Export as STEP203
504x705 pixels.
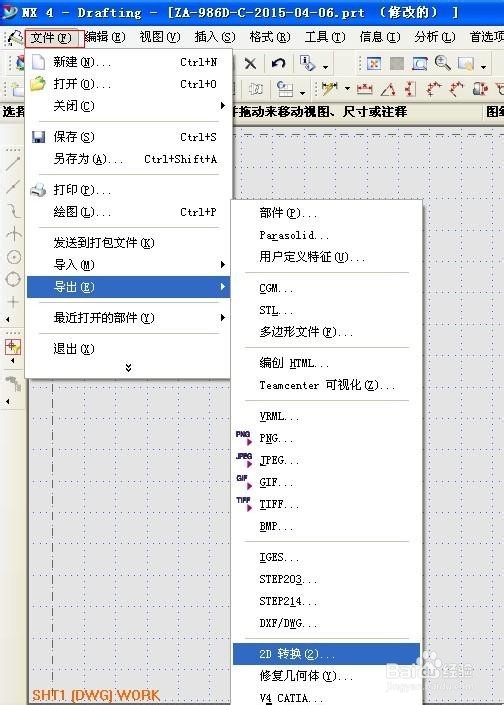[x=327, y=579]
